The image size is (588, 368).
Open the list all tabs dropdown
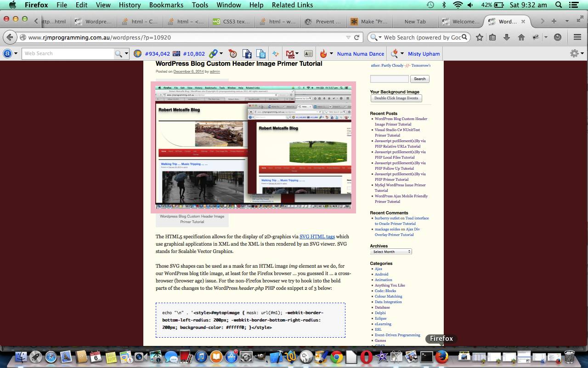pyautogui.click(x=567, y=21)
